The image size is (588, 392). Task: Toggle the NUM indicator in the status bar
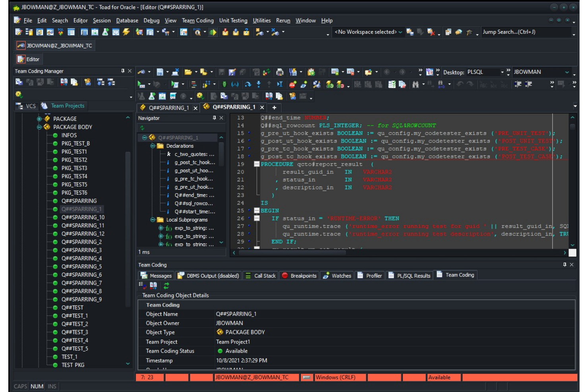click(37, 386)
